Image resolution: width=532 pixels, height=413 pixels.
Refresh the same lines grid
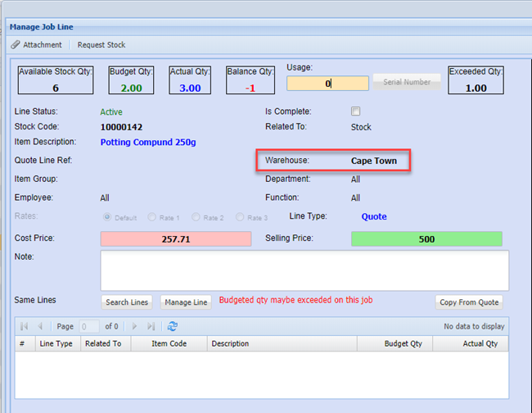coord(173,326)
